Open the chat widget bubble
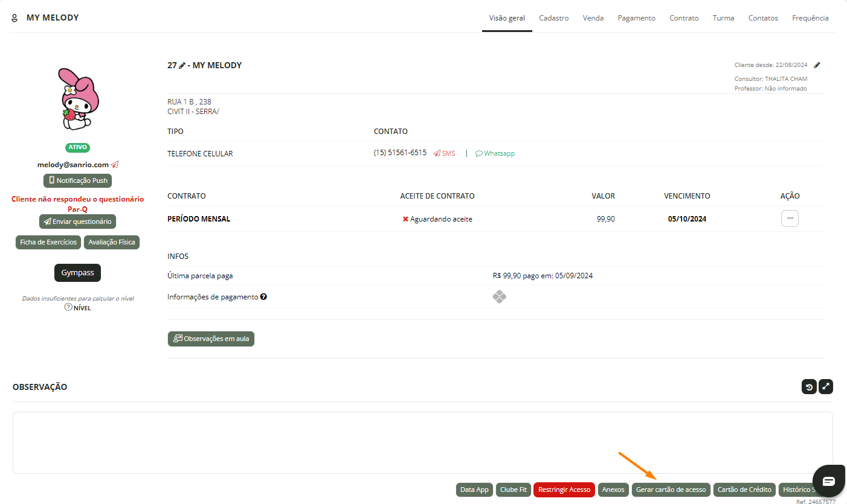Image resolution: width=847 pixels, height=504 pixels. [x=828, y=480]
